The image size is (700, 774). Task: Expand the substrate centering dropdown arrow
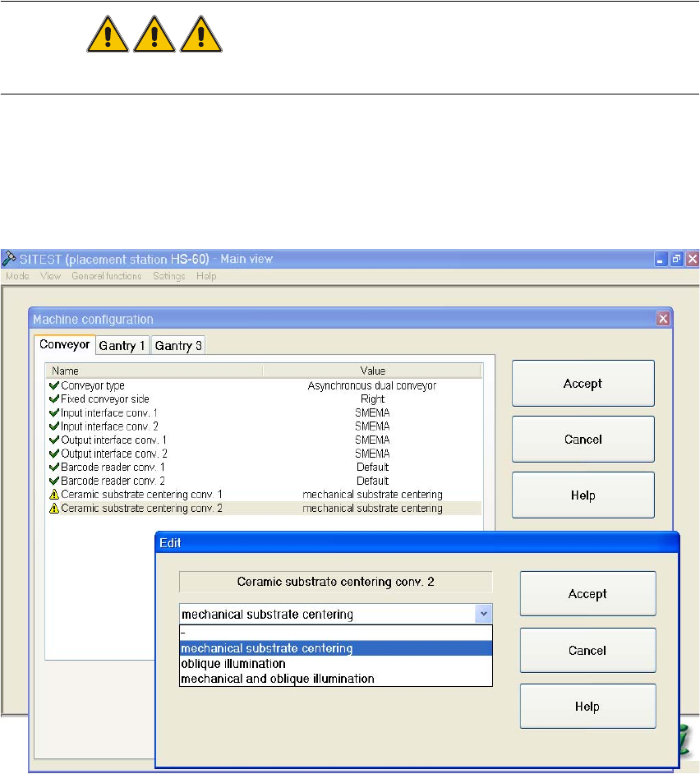(x=483, y=614)
